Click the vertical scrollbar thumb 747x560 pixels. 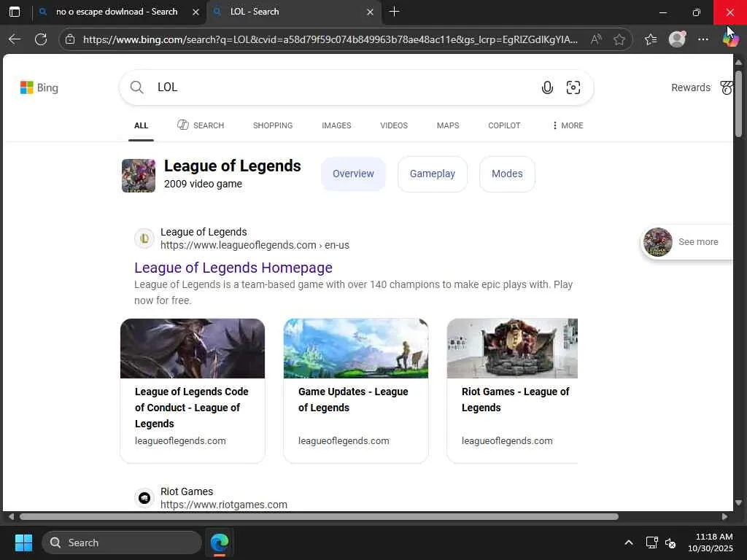coord(738,104)
